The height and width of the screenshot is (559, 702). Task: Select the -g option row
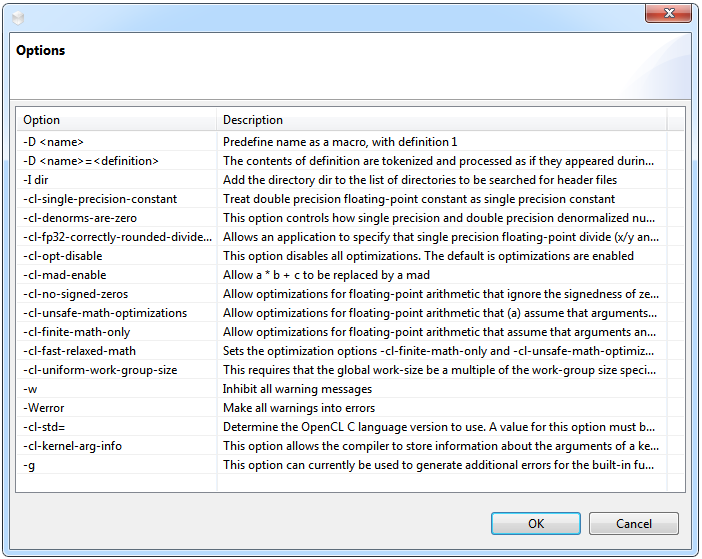pyautogui.click(x=29, y=465)
